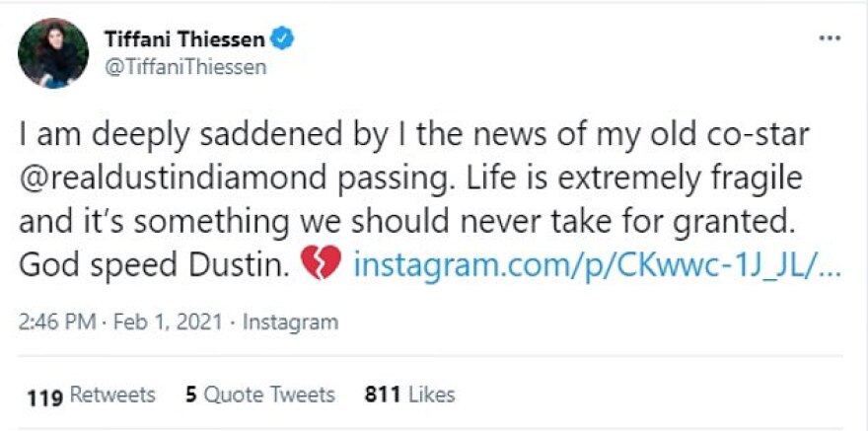Open Tiffani Thiessen's profile avatar photo
The height and width of the screenshot is (431, 868).
click(53, 52)
